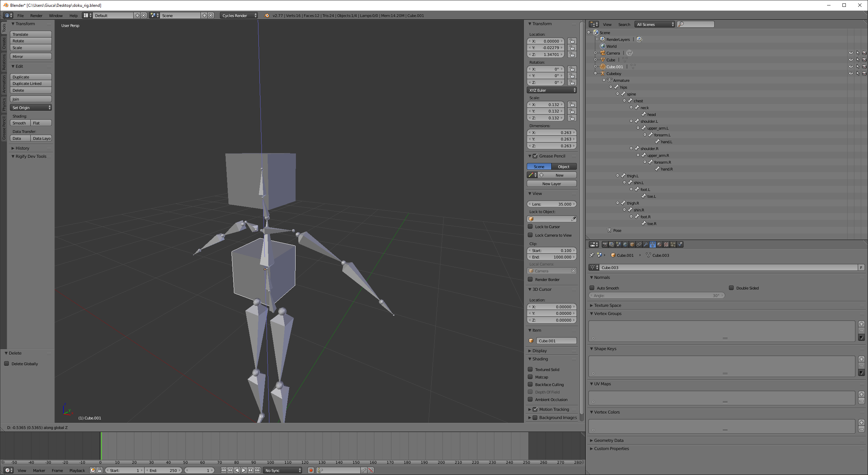Click the Lens 35.000 value slider
Image resolution: width=868 pixels, height=475 pixels.
click(551, 204)
